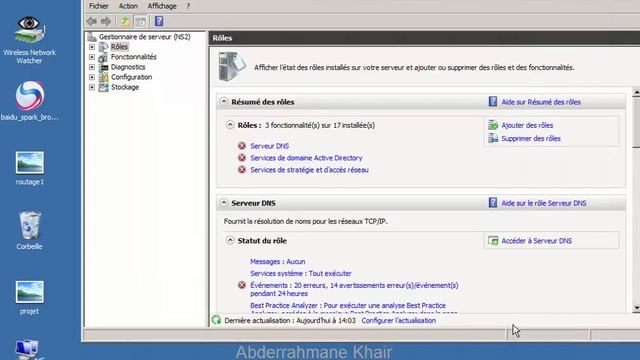Expand the Stockage tree node

pyautogui.click(x=92, y=87)
